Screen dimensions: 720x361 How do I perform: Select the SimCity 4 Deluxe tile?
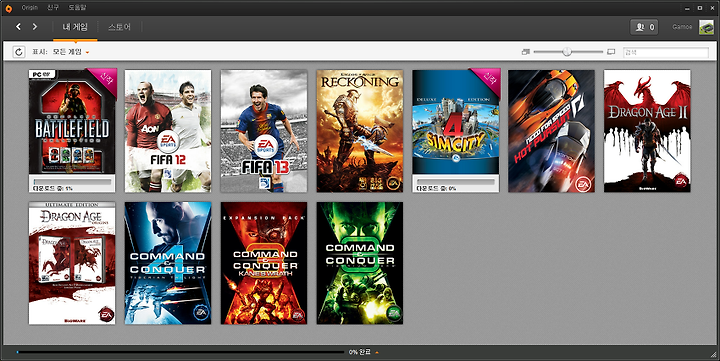coord(456,131)
